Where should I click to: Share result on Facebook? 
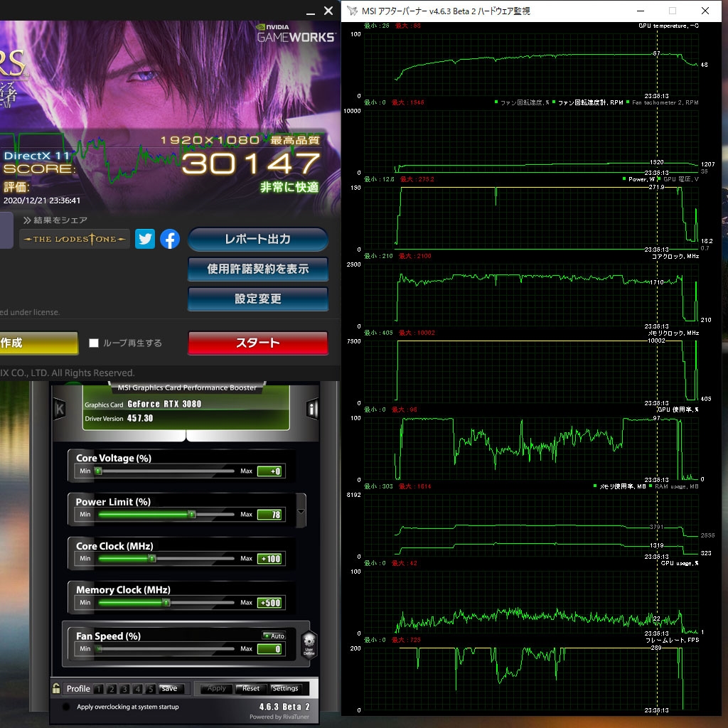click(x=170, y=239)
